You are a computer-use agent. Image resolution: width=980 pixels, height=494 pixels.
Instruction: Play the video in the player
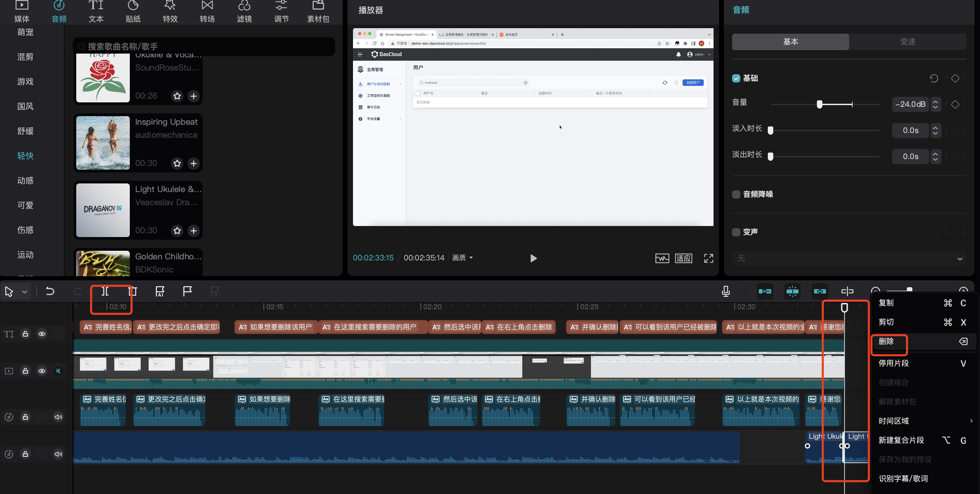point(533,258)
